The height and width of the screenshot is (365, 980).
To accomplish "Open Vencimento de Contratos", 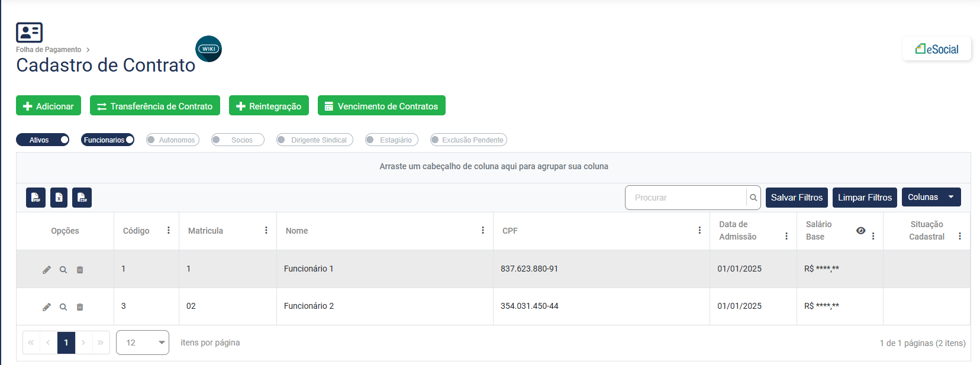I will (381, 106).
